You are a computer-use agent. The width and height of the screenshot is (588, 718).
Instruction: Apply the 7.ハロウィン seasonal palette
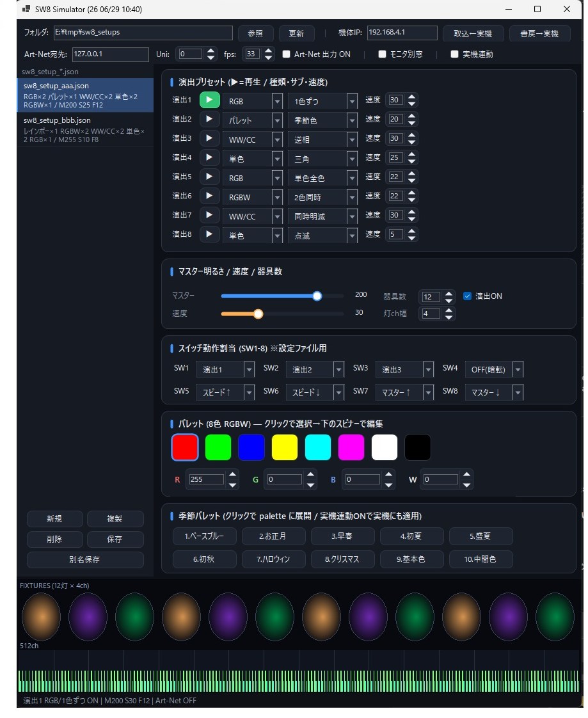[273, 559]
